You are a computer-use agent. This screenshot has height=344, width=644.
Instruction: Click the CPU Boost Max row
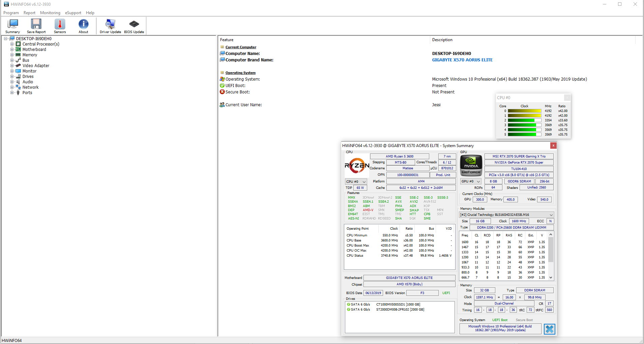pyautogui.click(x=399, y=246)
